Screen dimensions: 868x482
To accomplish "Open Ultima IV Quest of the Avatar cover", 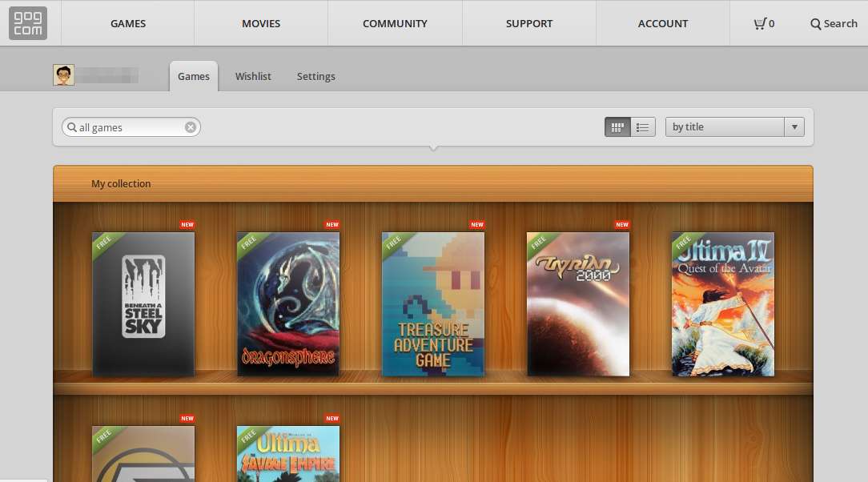I will 723,304.
